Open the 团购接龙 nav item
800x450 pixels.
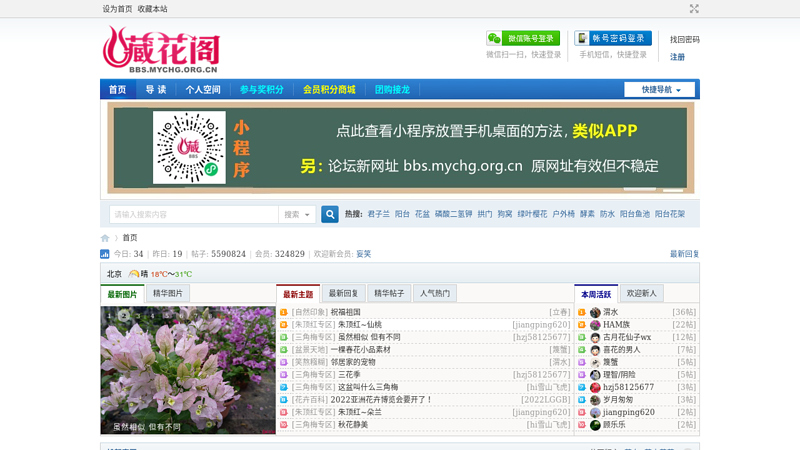(x=392, y=89)
